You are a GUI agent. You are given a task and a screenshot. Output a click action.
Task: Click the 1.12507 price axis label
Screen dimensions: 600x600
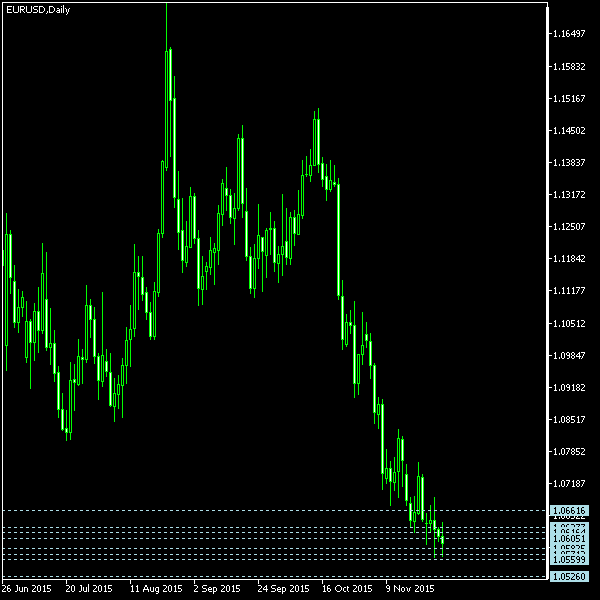coord(569,227)
